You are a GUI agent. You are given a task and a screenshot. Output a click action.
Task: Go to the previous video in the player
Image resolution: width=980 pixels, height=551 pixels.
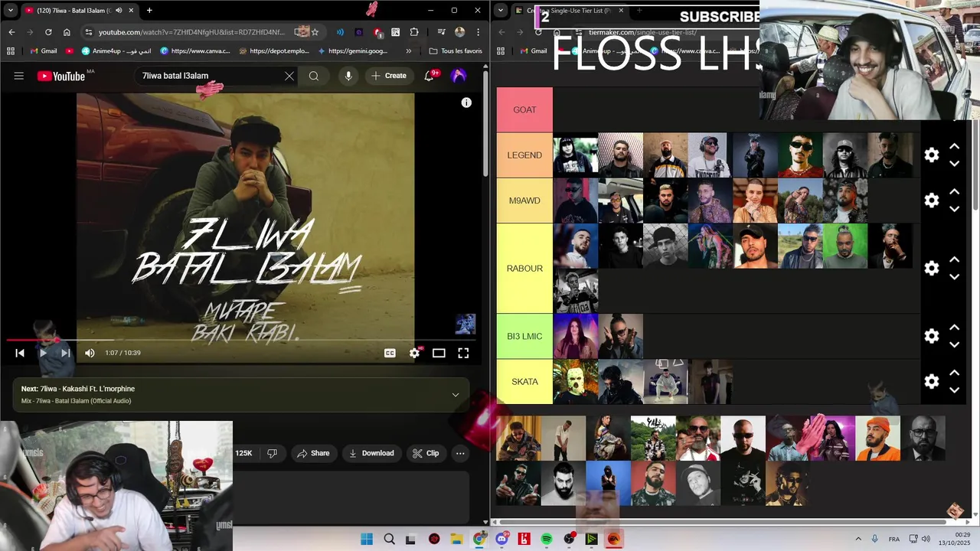coord(20,353)
